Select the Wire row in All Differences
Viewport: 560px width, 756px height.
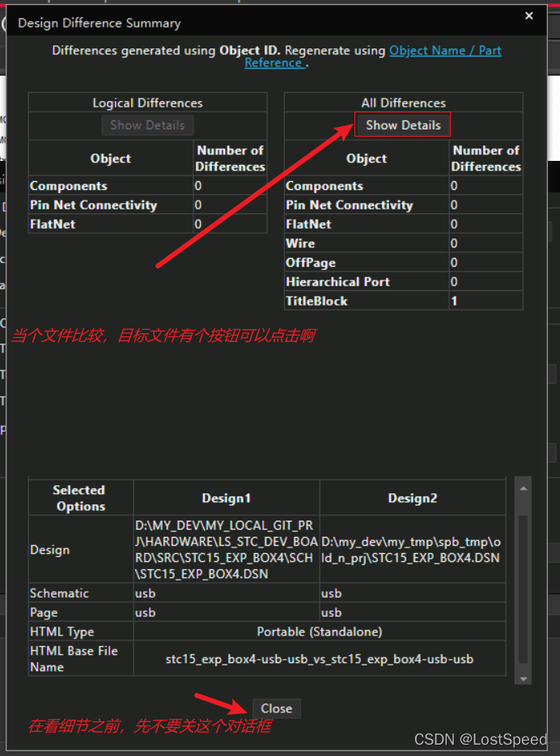coord(300,243)
